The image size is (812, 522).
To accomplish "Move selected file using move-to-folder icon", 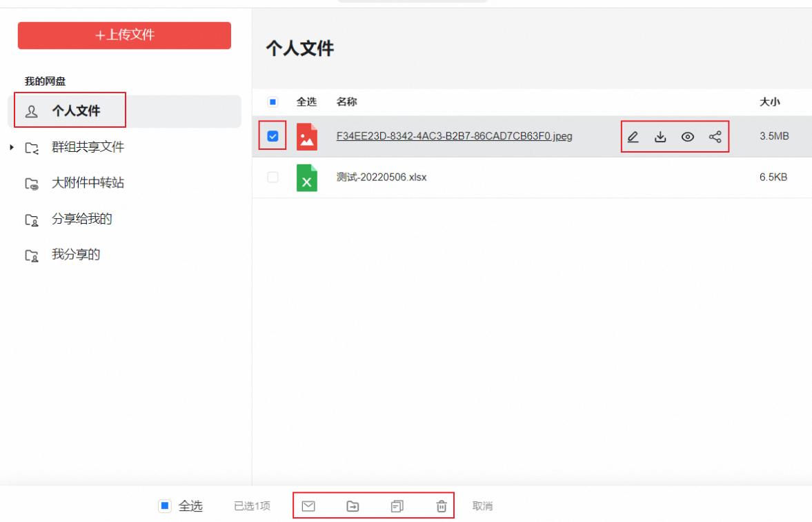I will (353, 505).
